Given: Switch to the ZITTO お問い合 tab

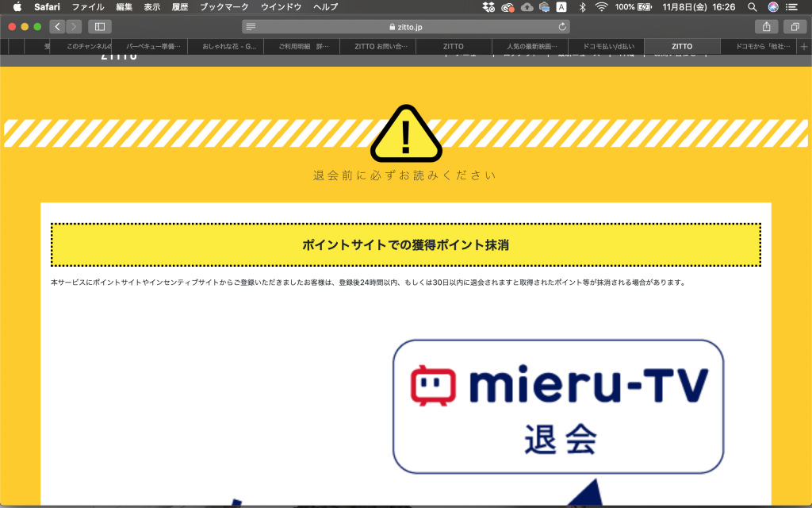Looking at the screenshot, I should pyautogui.click(x=378, y=47).
